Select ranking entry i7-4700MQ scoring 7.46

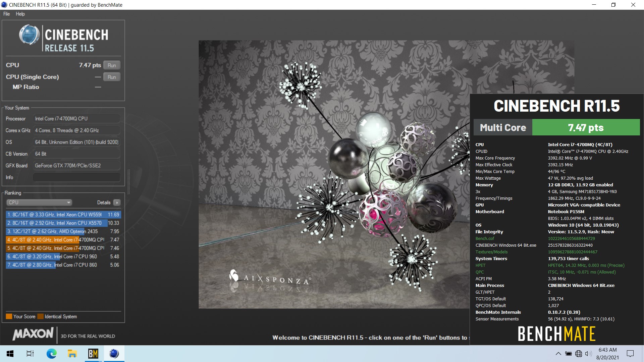63,248
